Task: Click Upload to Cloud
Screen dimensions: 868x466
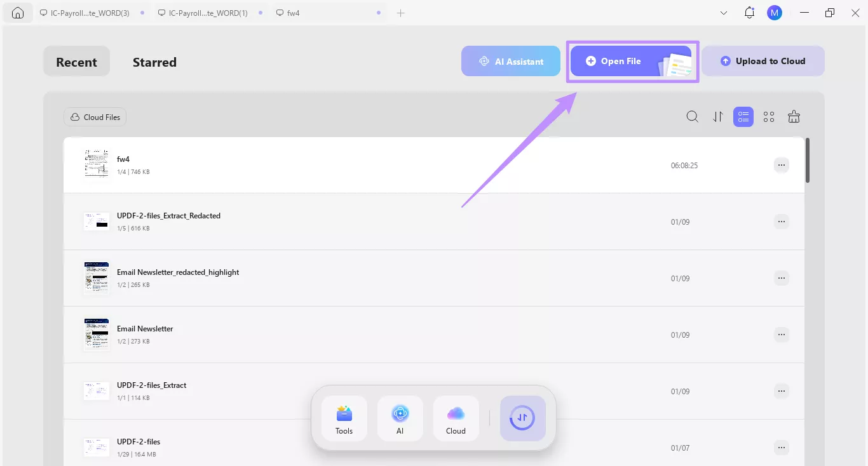Action: (x=763, y=61)
